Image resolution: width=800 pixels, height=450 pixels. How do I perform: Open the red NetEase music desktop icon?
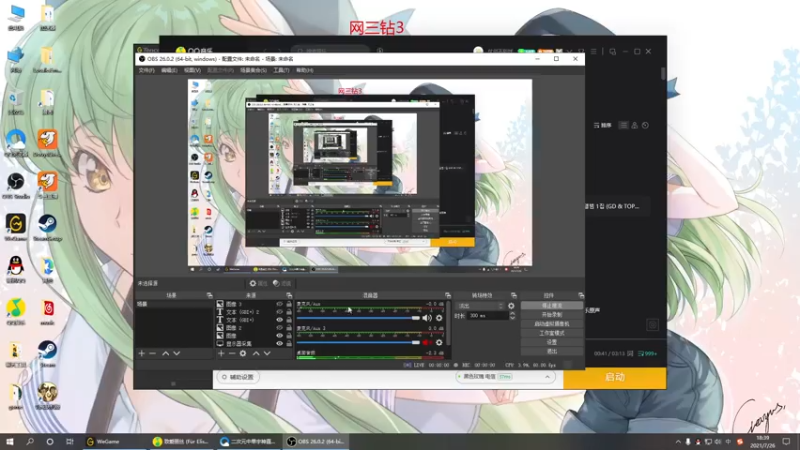click(47, 312)
